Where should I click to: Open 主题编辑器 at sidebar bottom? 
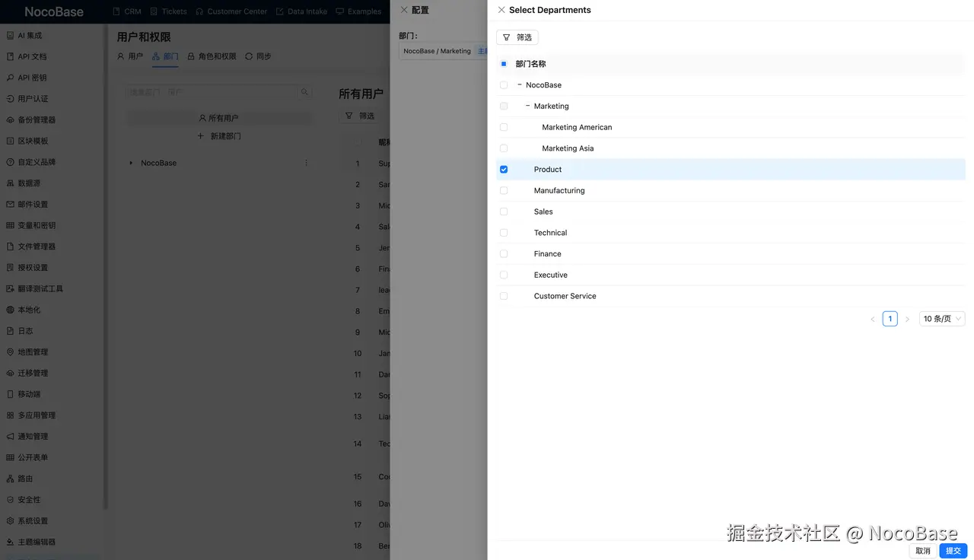(40, 542)
